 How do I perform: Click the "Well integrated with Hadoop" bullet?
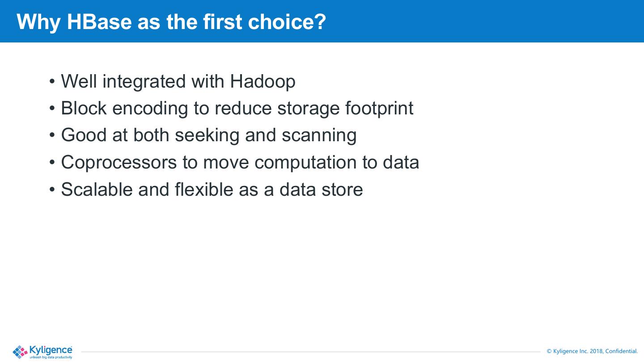point(178,81)
